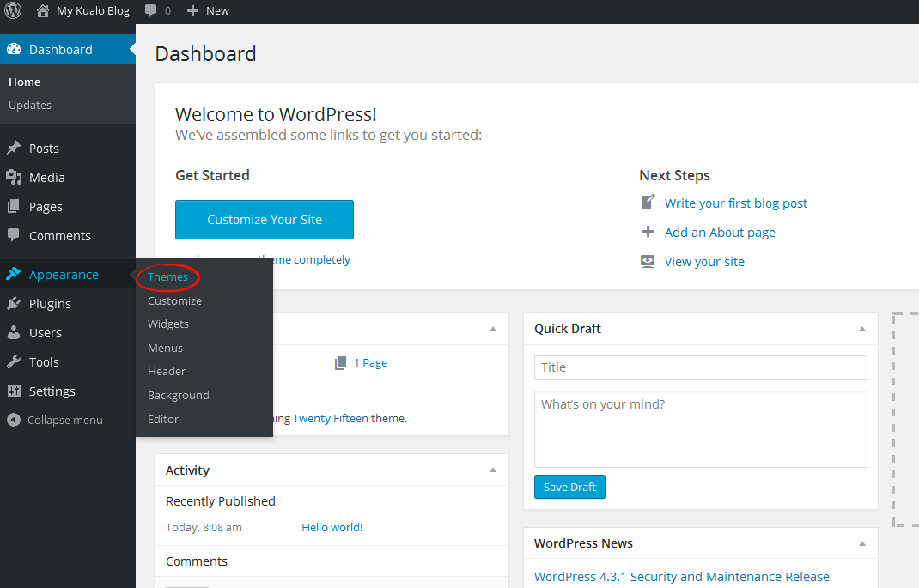The height and width of the screenshot is (588, 919).
Task: Click the Collapse menu label
Action: pyautogui.click(x=65, y=420)
